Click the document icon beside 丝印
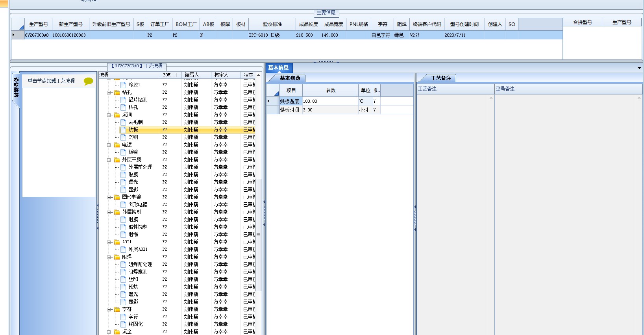This screenshot has height=335, width=644. point(123,279)
